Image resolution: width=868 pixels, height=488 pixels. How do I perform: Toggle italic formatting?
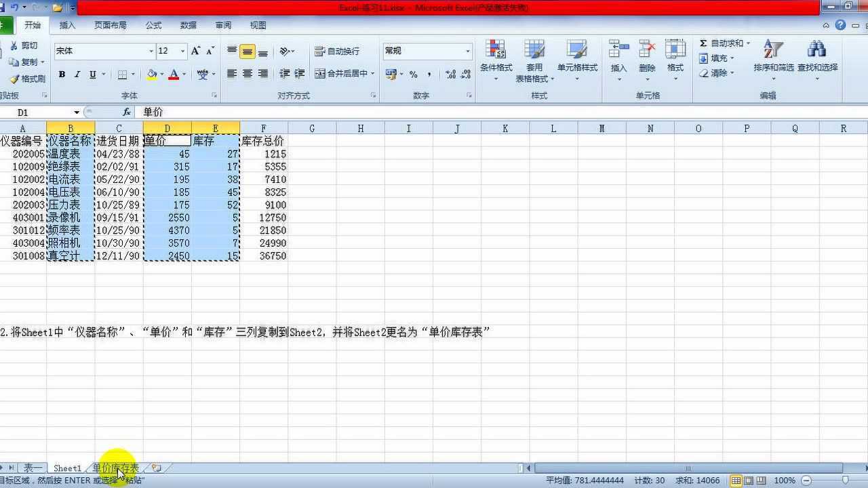click(77, 75)
